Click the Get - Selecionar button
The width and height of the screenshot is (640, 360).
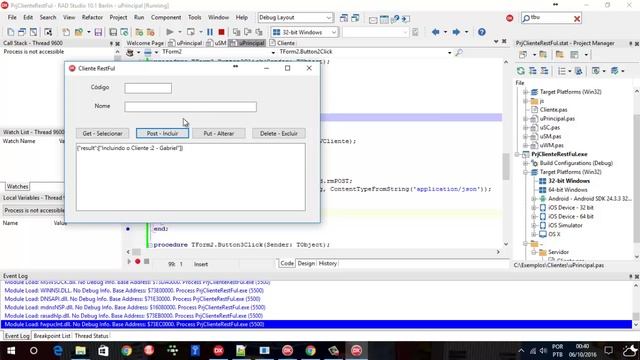tap(102, 133)
